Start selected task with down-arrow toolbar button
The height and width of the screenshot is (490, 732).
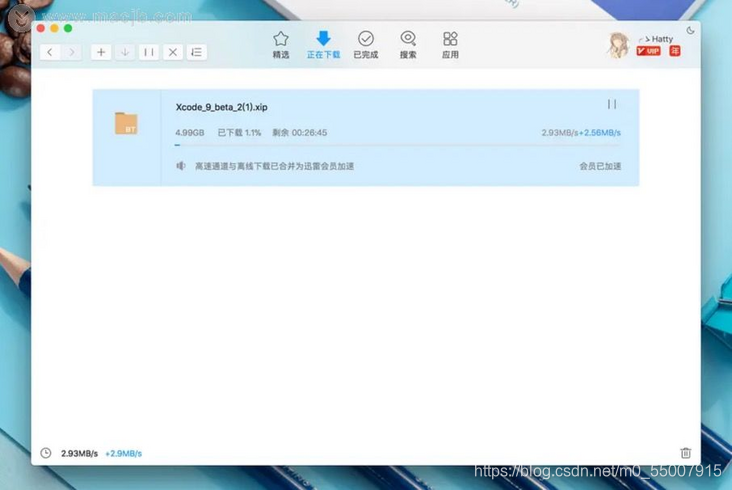[125, 52]
